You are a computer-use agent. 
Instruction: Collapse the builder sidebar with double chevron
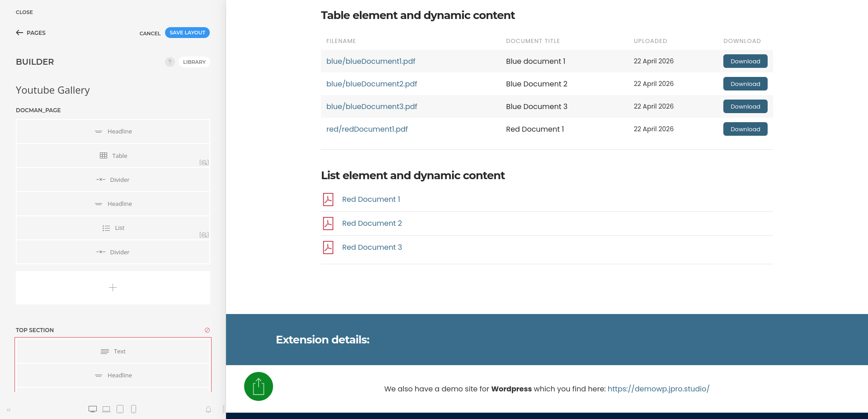coord(9,410)
